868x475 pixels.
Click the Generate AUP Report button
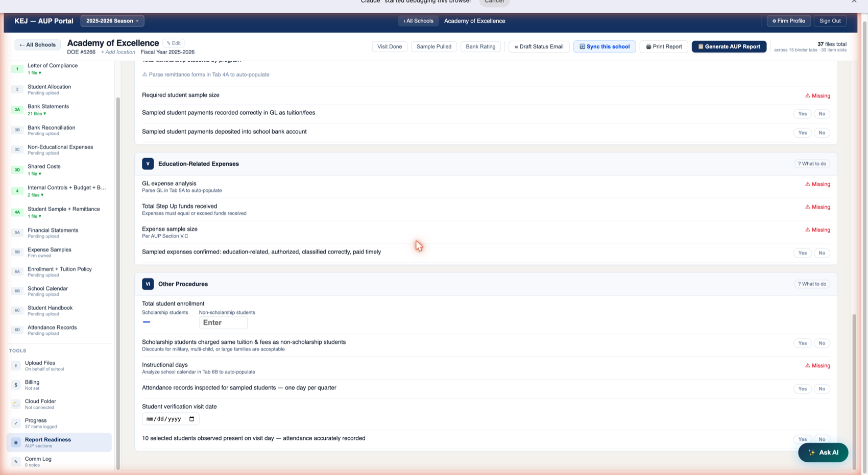[x=729, y=46]
